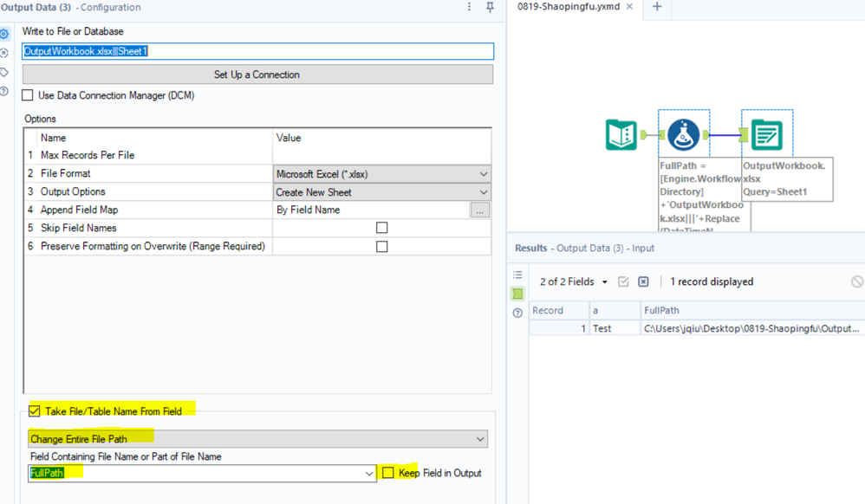Screen dimensions: 865x504
Task: Open the Change Entire File Path dropdown
Action: point(257,439)
